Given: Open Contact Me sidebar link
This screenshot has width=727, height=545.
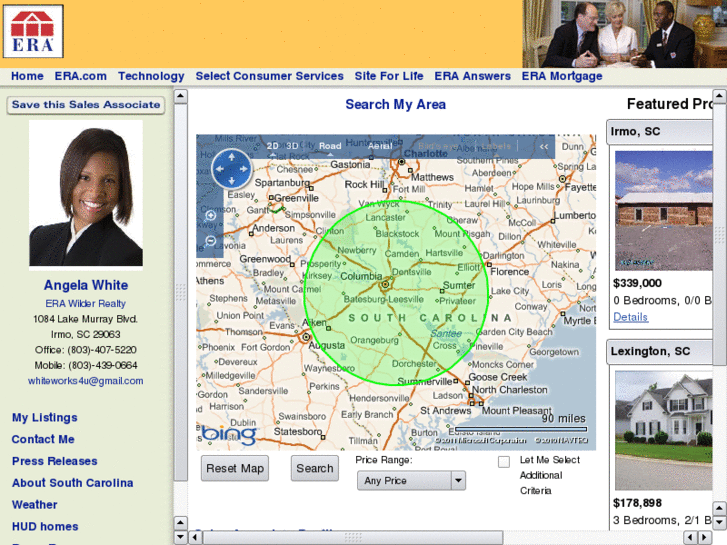Looking at the screenshot, I should (x=43, y=439).
